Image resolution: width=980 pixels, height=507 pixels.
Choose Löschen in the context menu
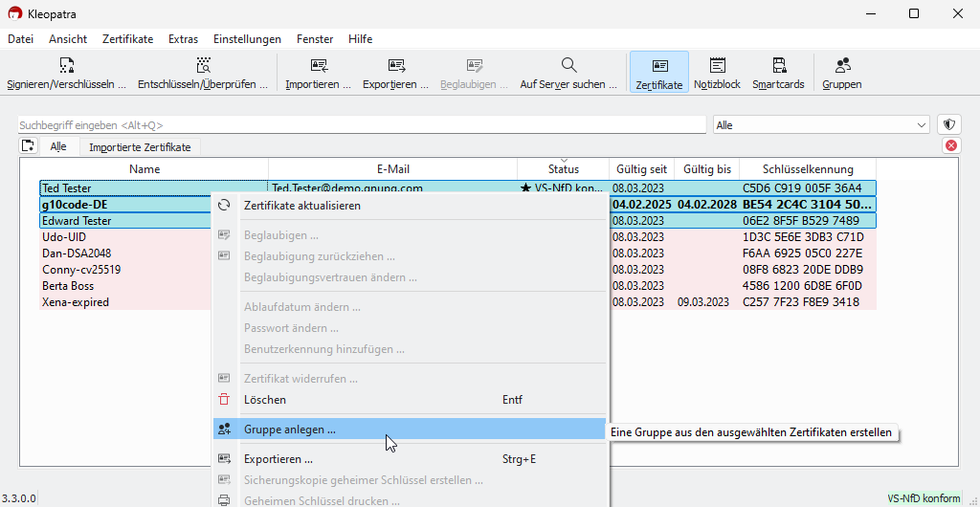click(x=410, y=400)
